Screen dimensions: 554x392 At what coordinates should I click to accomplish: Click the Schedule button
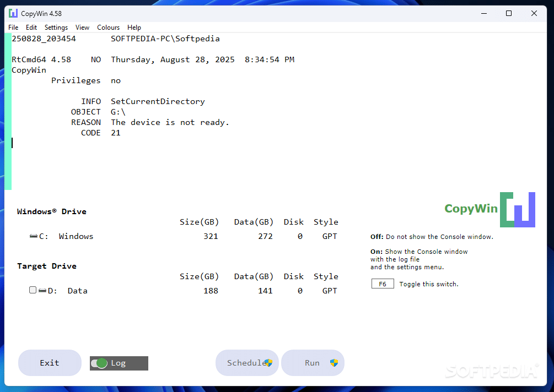coord(247,363)
